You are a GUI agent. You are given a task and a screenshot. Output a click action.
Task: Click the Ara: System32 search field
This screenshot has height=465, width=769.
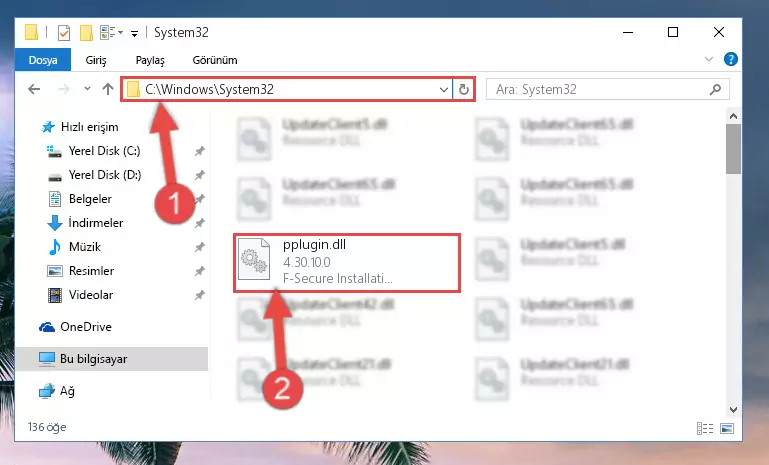click(x=601, y=89)
